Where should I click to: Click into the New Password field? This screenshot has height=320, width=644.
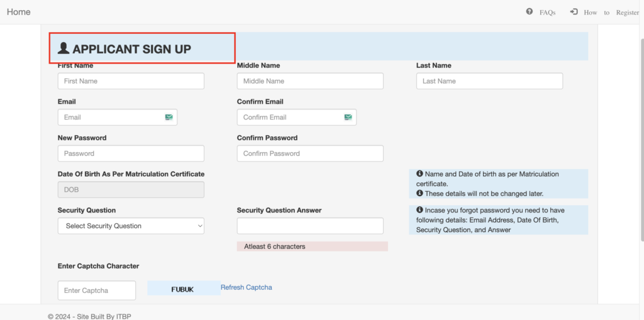pyautogui.click(x=131, y=153)
